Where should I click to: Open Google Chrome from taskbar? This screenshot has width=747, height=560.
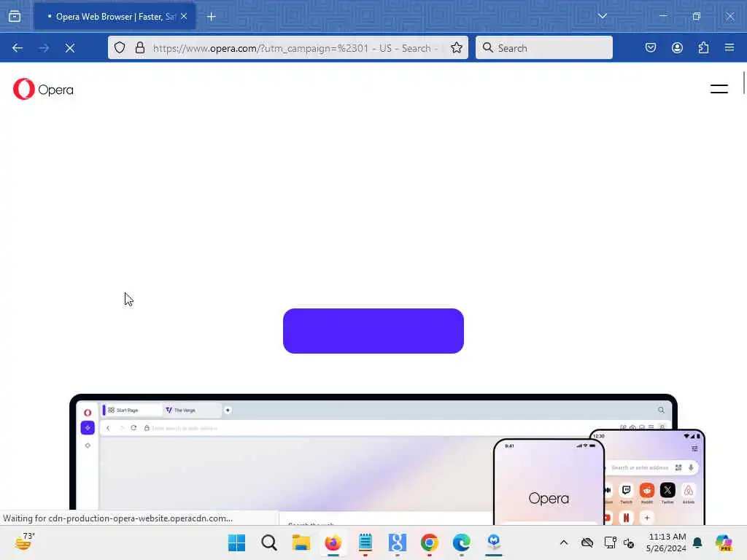(x=429, y=542)
